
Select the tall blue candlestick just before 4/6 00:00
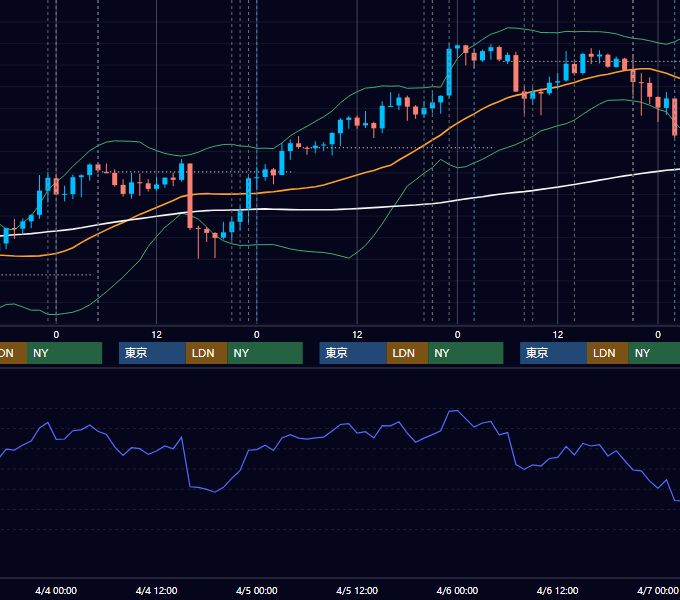point(449,72)
